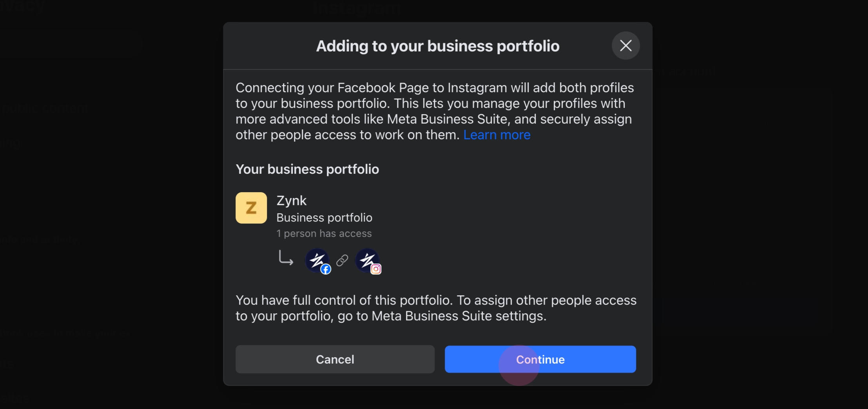Click the Instagram logo badge

point(376,269)
